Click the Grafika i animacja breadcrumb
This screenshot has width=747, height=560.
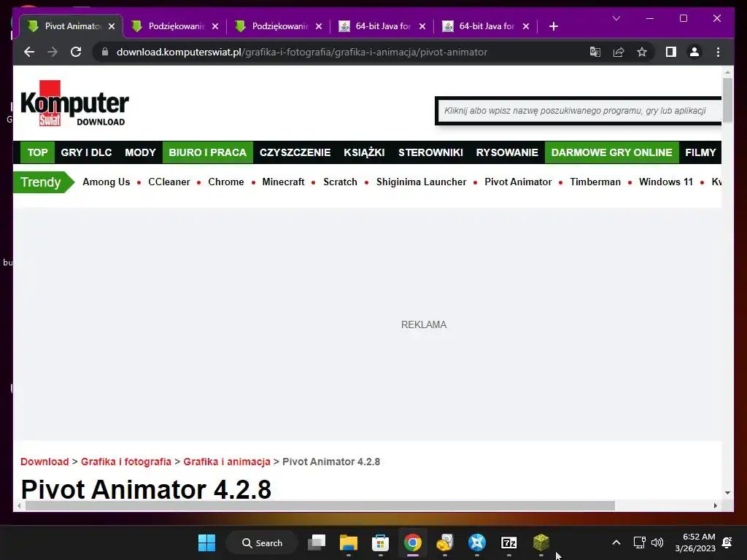point(227,462)
